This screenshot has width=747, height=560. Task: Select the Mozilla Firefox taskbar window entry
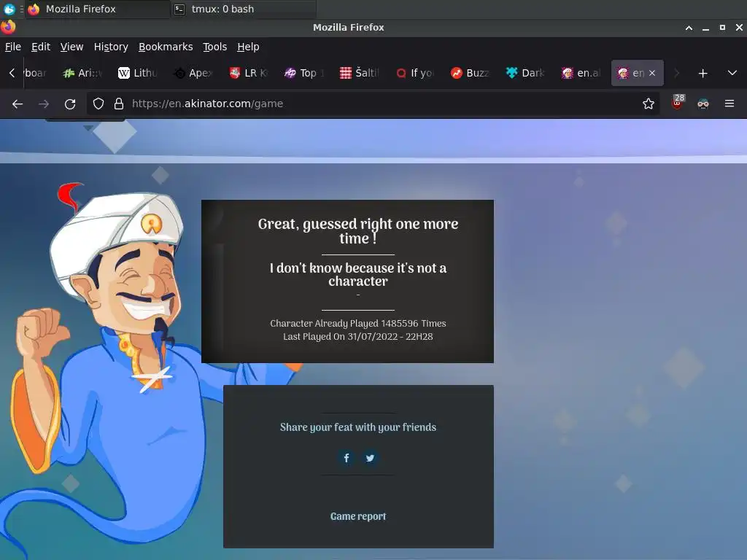pyautogui.click(x=98, y=9)
